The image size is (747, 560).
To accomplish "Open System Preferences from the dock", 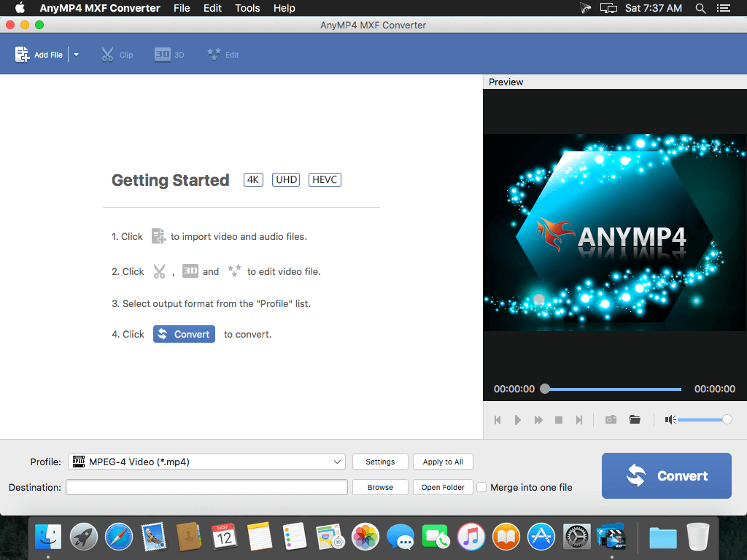I will [x=576, y=537].
